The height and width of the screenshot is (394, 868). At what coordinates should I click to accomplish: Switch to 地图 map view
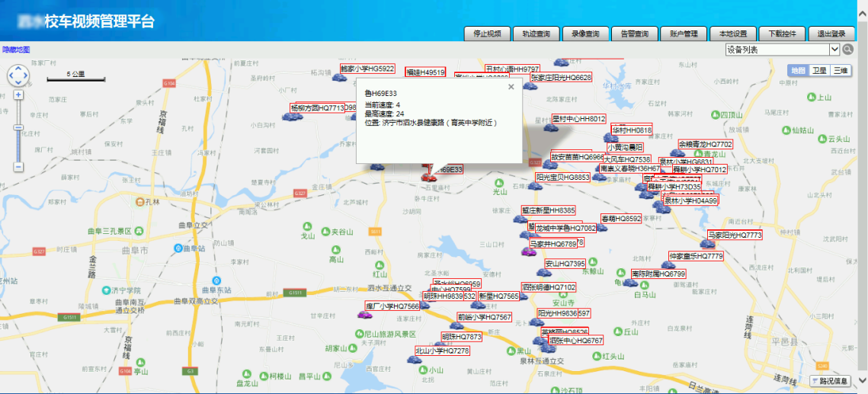point(798,70)
